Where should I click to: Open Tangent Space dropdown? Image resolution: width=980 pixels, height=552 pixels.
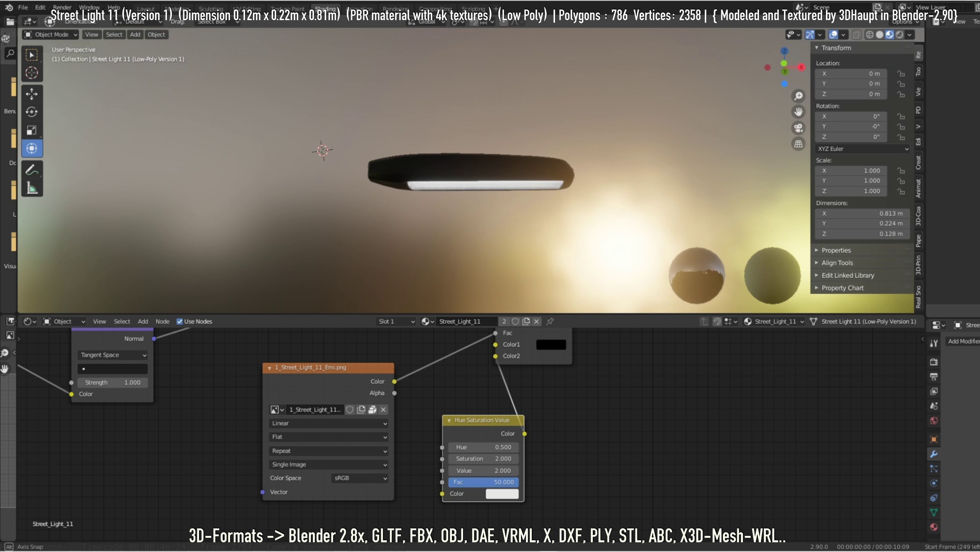[112, 355]
